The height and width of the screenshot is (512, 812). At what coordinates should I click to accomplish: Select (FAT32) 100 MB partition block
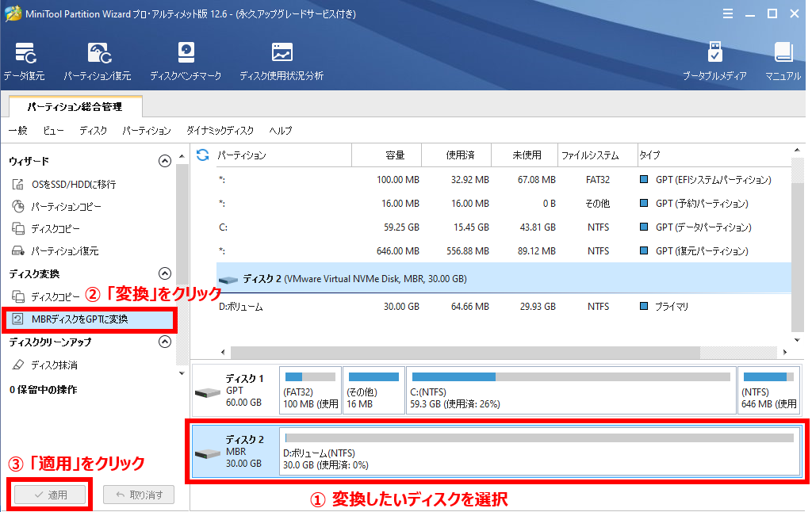click(310, 390)
